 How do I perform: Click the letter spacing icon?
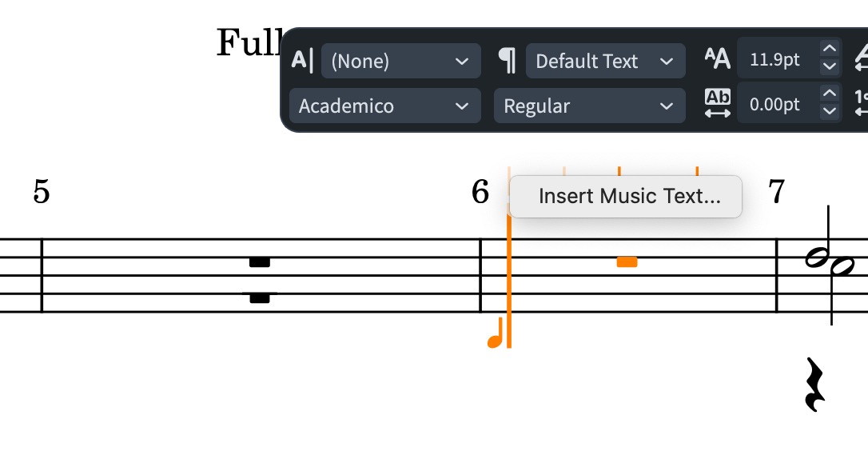coord(718,103)
